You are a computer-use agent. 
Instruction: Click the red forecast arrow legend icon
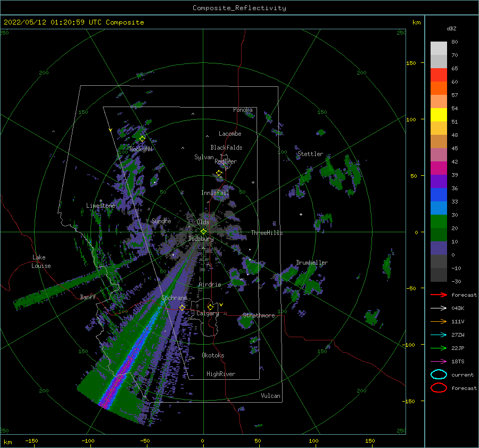pos(439,295)
